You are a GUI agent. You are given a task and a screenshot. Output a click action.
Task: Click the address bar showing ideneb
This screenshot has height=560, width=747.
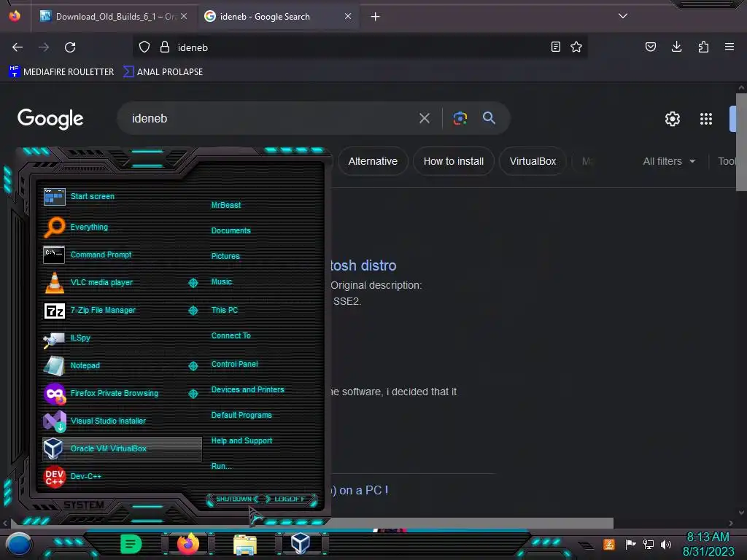[x=360, y=47]
